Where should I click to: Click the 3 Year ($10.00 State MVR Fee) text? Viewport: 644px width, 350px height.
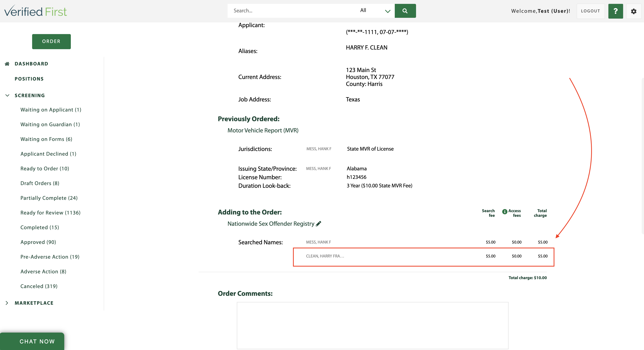379,186
